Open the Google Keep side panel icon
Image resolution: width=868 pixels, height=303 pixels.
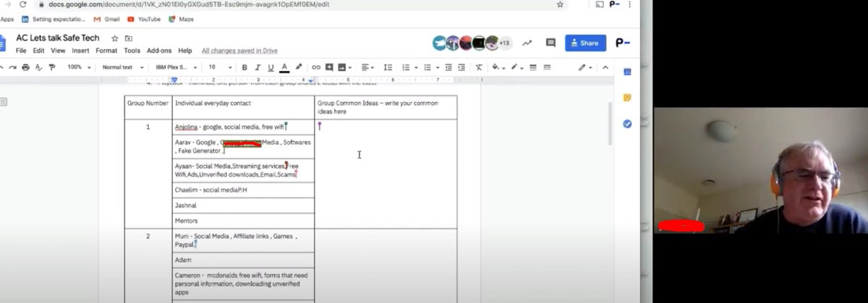point(627,98)
